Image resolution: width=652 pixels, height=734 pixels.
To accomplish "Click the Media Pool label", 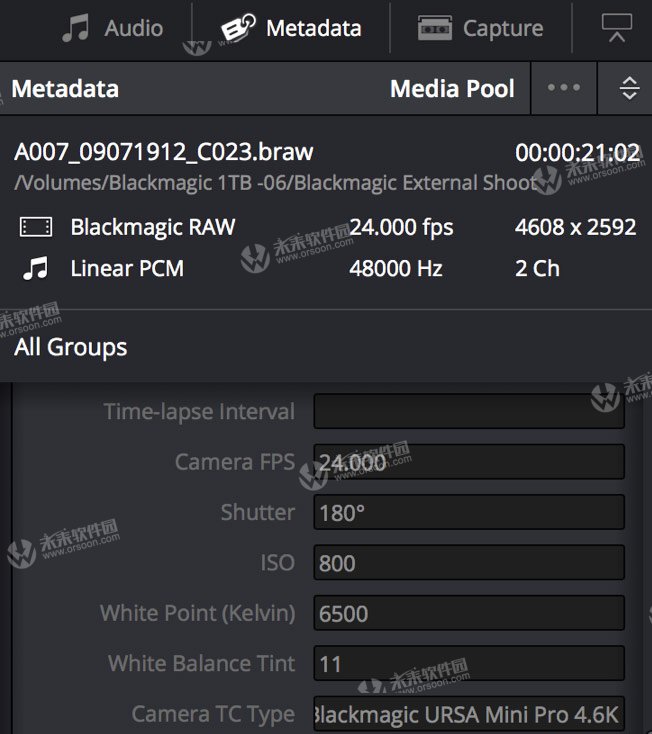I will coord(452,88).
